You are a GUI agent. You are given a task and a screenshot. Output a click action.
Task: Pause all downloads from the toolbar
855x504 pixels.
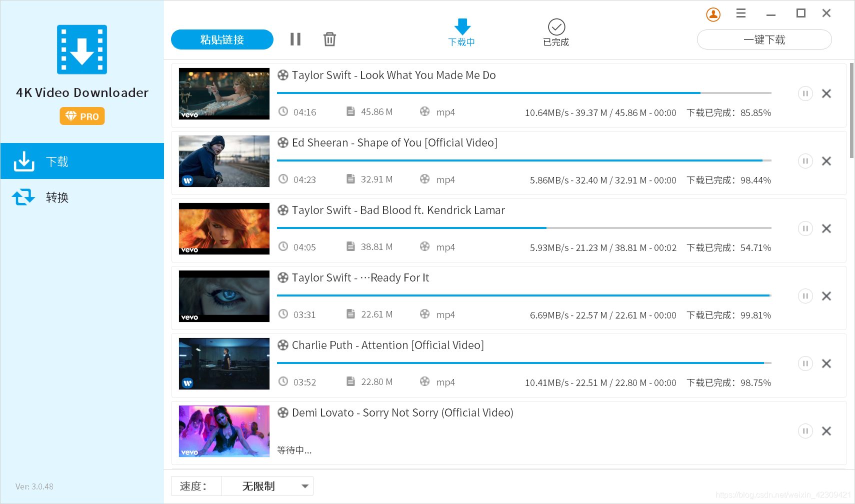295,39
